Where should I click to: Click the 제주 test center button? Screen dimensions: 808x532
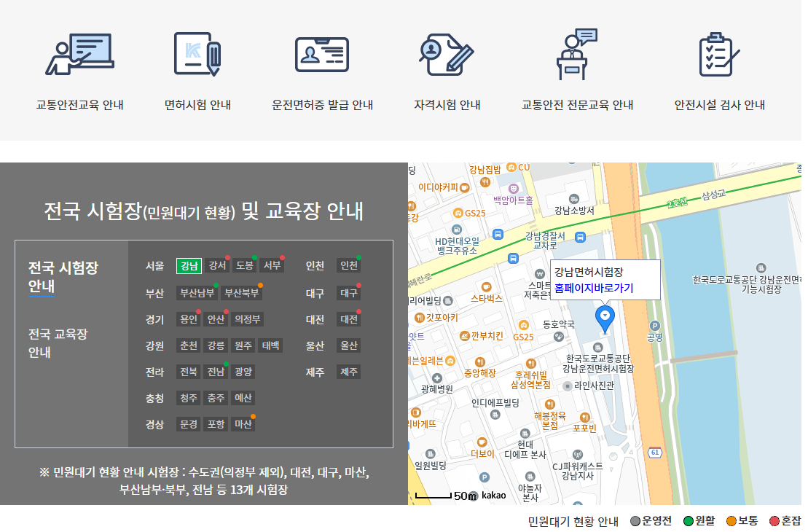point(348,372)
